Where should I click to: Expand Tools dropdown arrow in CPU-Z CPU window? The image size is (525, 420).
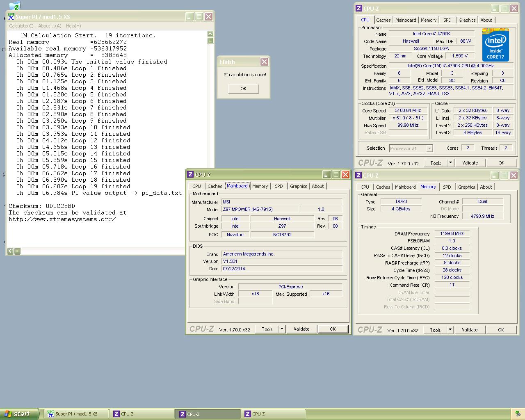(450, 163)
